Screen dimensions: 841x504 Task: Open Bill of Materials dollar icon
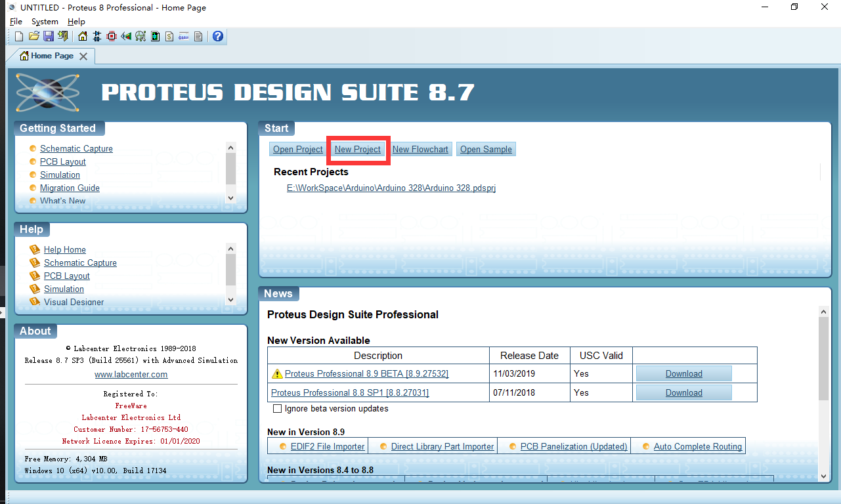click(x=169, y=36)
